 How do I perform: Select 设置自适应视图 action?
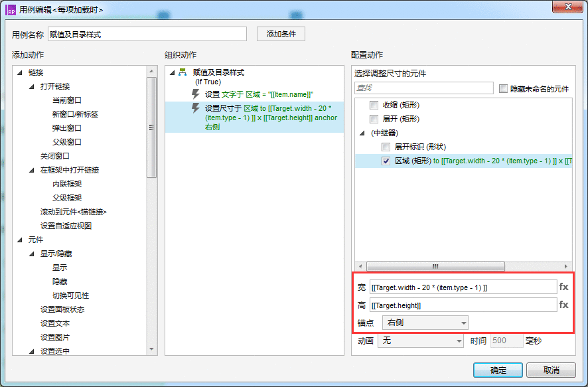click(66, 226)
